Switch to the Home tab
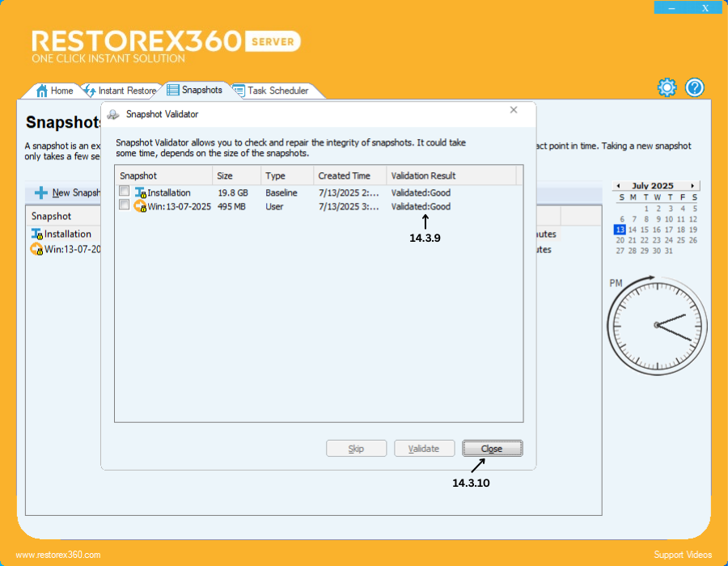This screenshot has height=566, width=728. click(55, 91)
